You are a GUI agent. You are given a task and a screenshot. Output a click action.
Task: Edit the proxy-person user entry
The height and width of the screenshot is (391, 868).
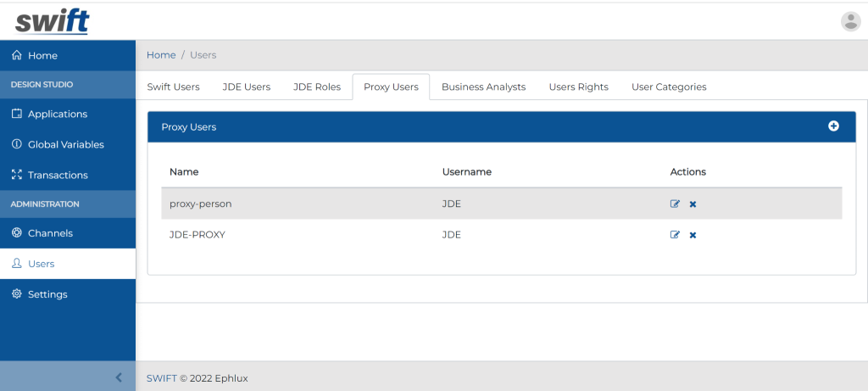pos(675,204)
